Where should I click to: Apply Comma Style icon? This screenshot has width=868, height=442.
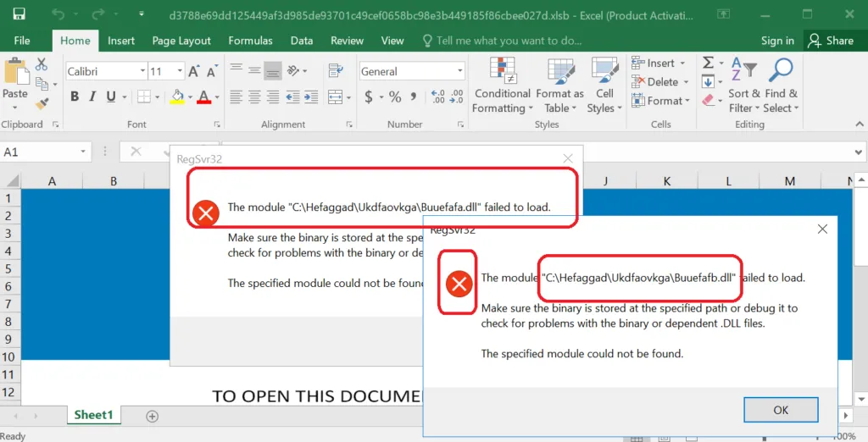point(414,97)
